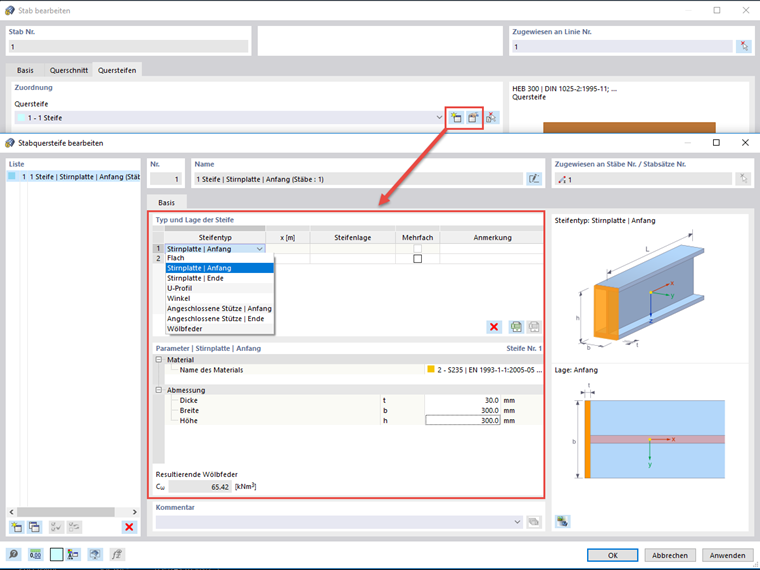Choose 'Angeschlossene Stütze | Ende' option
Viewport: 760px width, 570px height.
220,319
